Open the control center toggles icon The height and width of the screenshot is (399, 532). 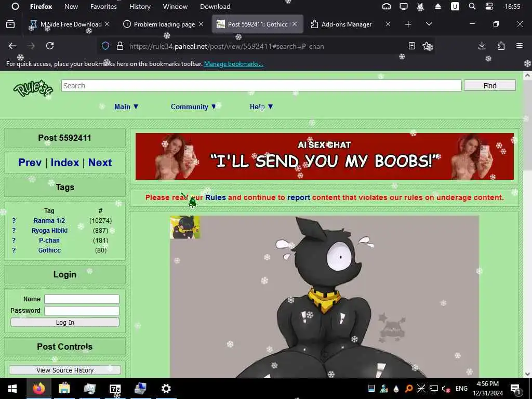pos(489,6)
